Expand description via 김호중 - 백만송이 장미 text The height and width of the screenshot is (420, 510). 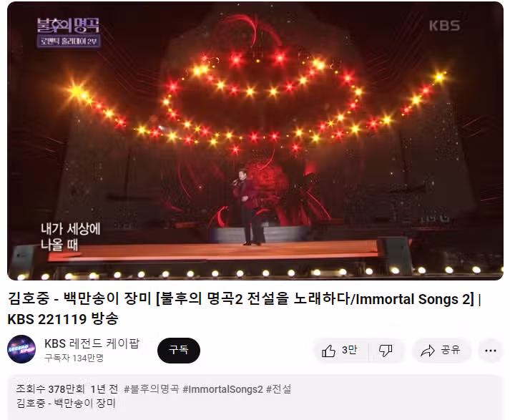pos(66,403)
